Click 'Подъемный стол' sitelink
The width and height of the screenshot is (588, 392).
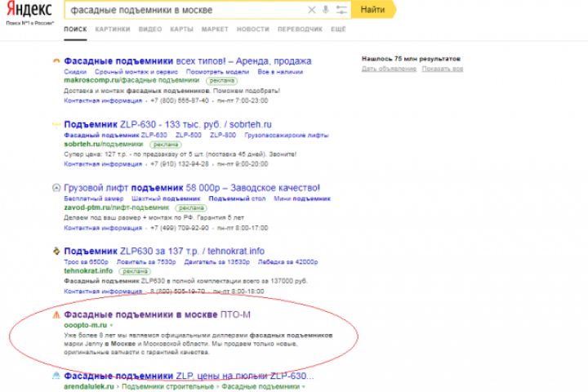coord(237,198)
